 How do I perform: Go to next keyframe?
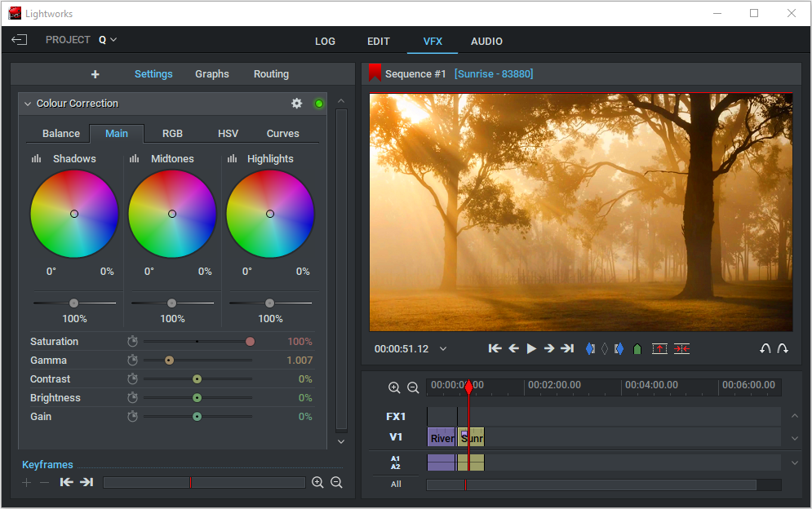87,482
